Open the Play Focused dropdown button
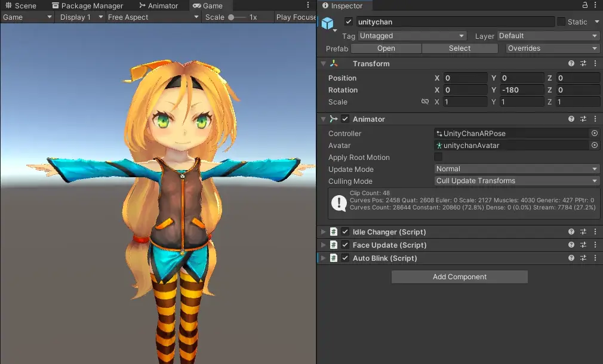The height and width of the screenshot is (364, 603). (296, 17)
